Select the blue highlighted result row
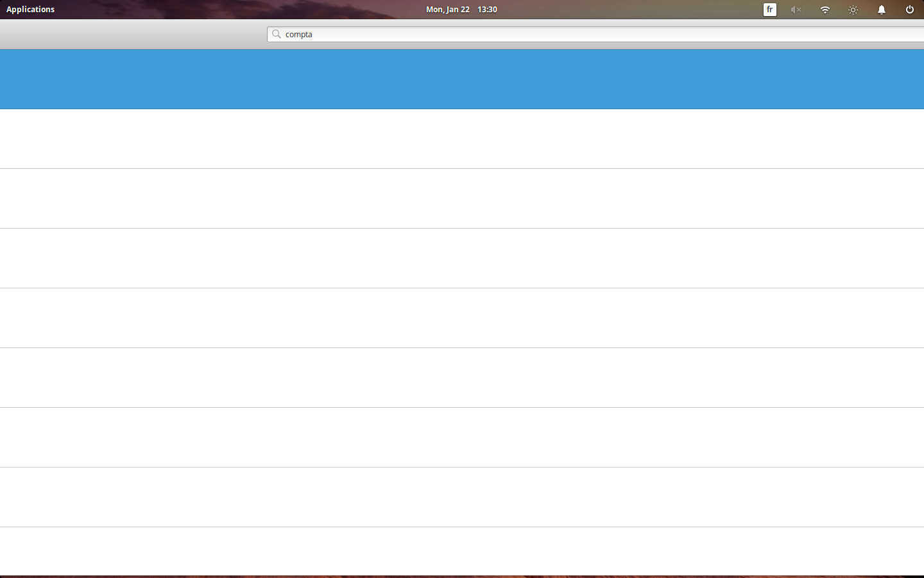Screen dimensions: 924x578 tap(462, 79)
